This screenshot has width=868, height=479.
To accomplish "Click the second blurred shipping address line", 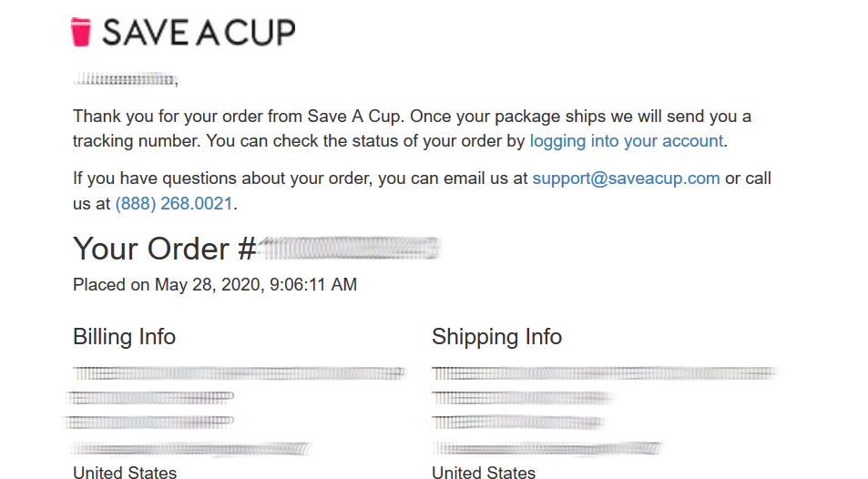I will [x=522, y=398].
